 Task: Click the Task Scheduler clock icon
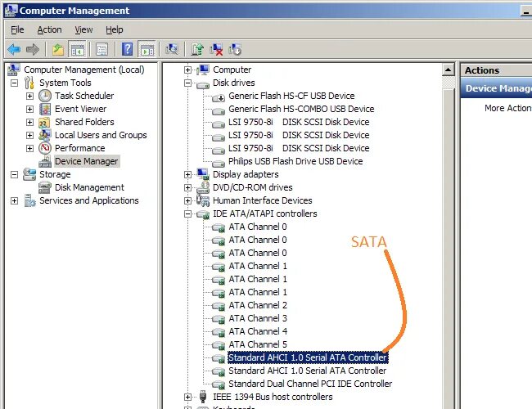pyautogui.click(x=45, y=96)
